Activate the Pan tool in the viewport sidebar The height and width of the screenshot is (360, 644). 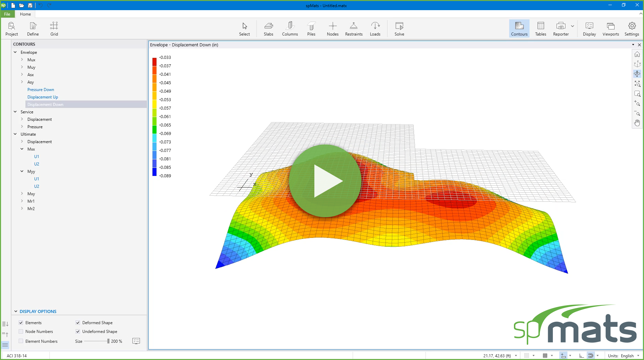click(x=637, y=123)
